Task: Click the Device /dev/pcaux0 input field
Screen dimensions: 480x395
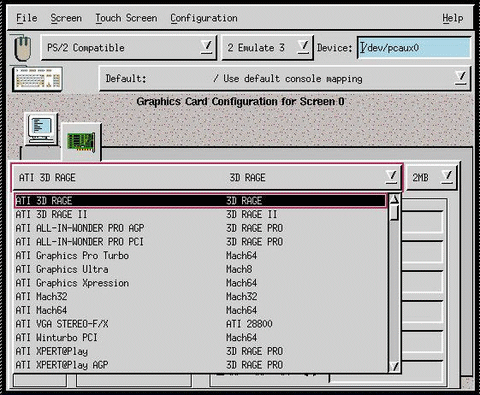Action: tap(414, 48)
